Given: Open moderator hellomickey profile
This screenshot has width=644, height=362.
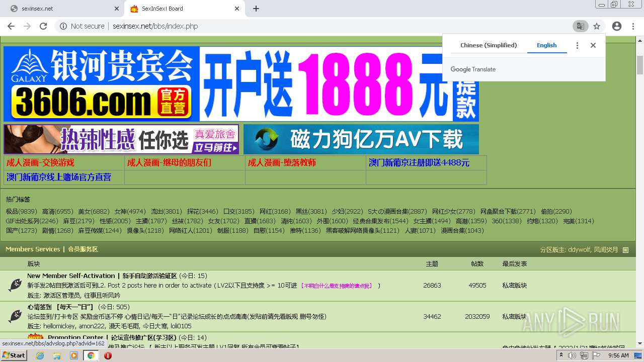Looking at the screenshot, I should pyautogui.click(x=59, y=326).
